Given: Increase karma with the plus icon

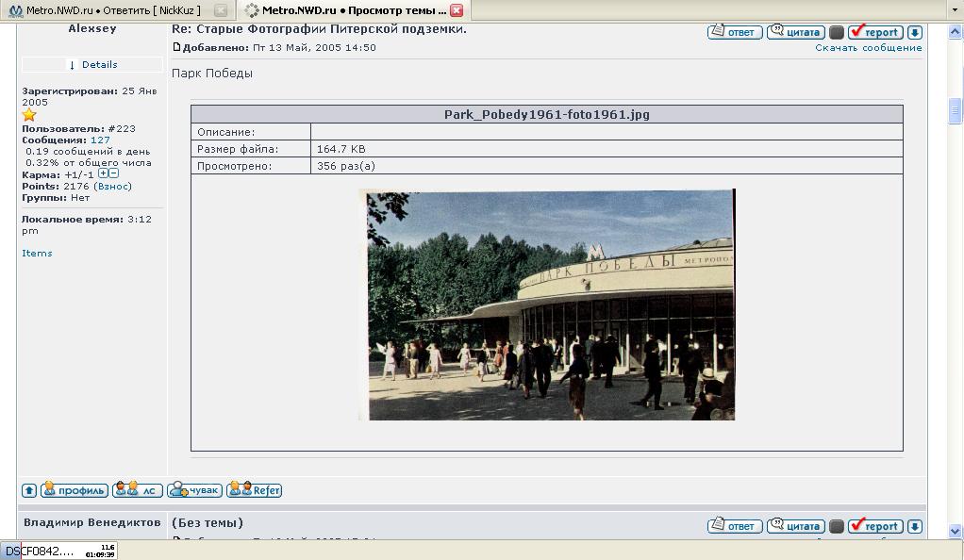Looking at the screenshot, I should pyautogui.click(x=103, y=173).
